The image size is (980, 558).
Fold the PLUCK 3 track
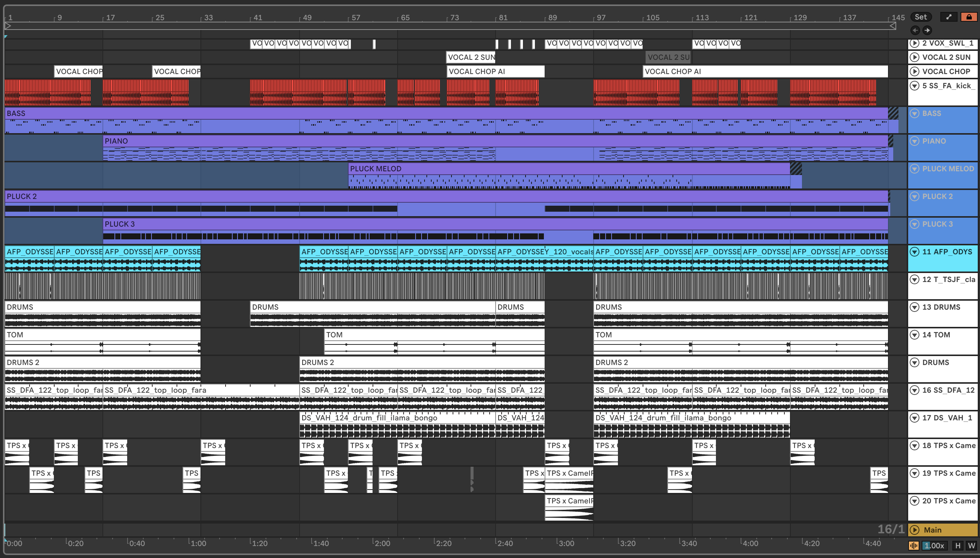tap(915, 224)
